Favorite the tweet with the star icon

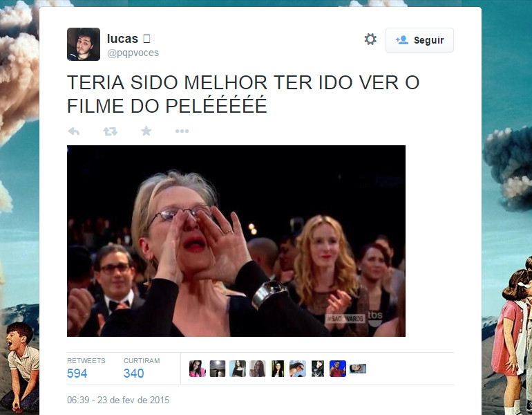146,131
